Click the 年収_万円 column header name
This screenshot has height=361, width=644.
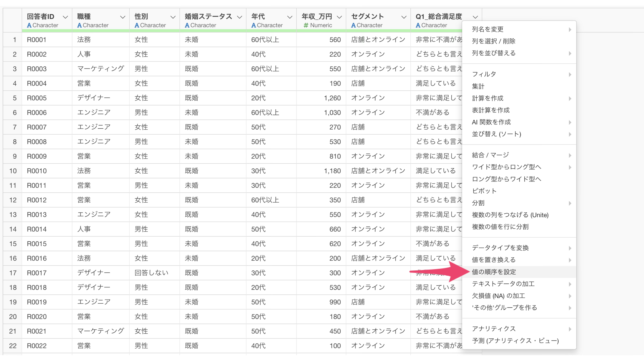[317, 16]
